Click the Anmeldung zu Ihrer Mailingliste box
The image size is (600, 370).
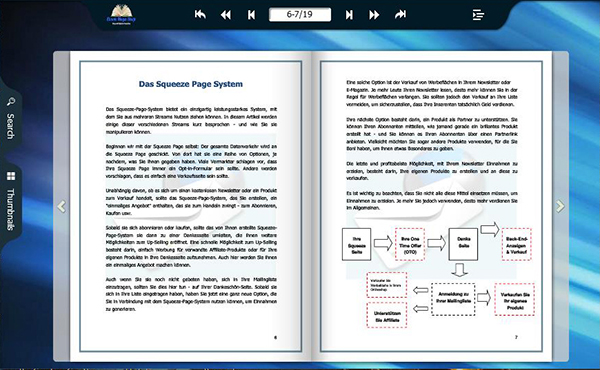pyautogui.click(x=453, y=299)
